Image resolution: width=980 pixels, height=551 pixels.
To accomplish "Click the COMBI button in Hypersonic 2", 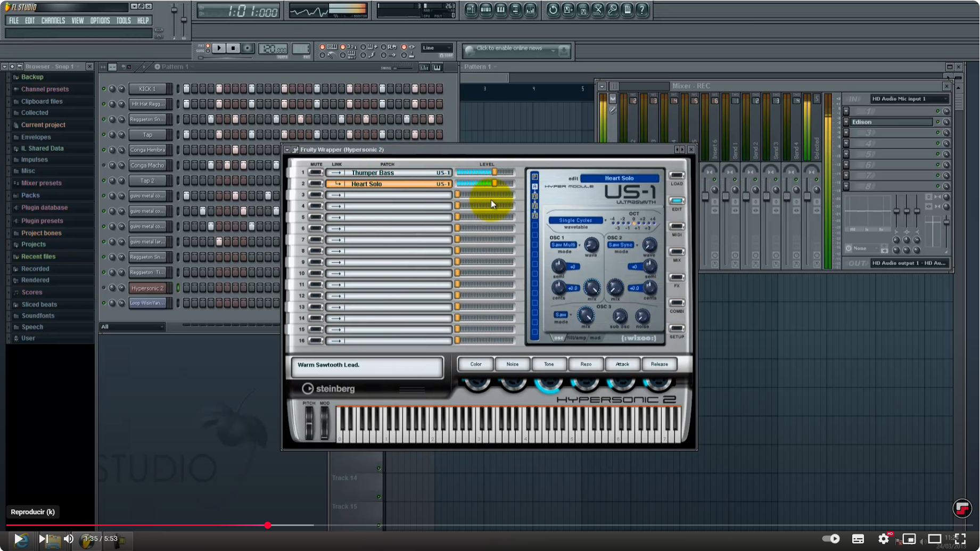I will (x=677, y=303).
